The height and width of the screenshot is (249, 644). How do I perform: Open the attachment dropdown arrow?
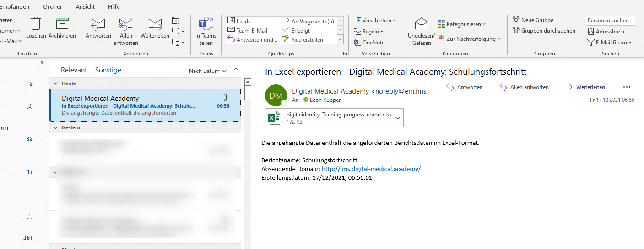pos(398,118)
